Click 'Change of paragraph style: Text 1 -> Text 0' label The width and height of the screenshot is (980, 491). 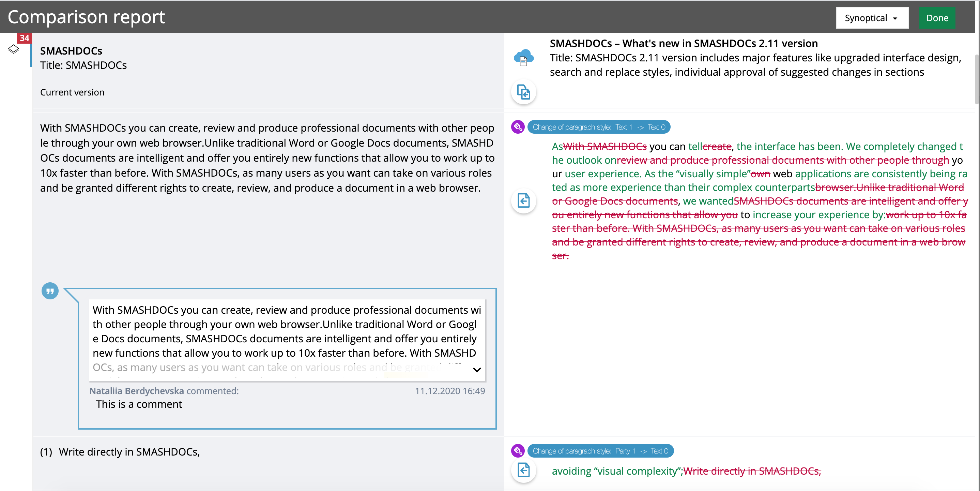(599, 127)
